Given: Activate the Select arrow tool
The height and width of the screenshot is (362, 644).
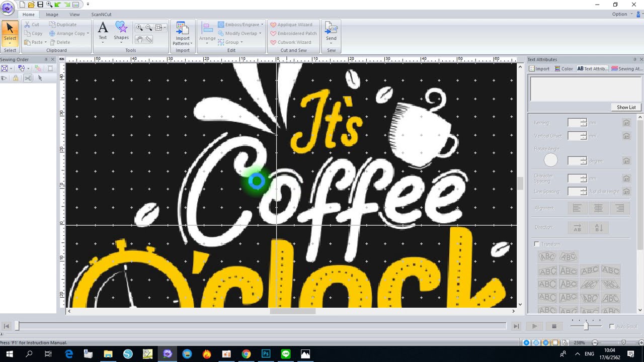Looking at the screenshot, I should [x=10, y=34].
